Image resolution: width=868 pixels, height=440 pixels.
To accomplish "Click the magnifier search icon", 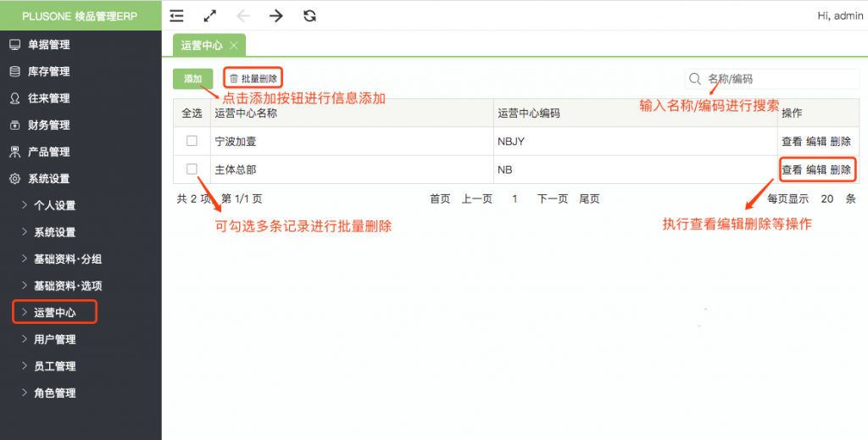I will coord(695,79).
